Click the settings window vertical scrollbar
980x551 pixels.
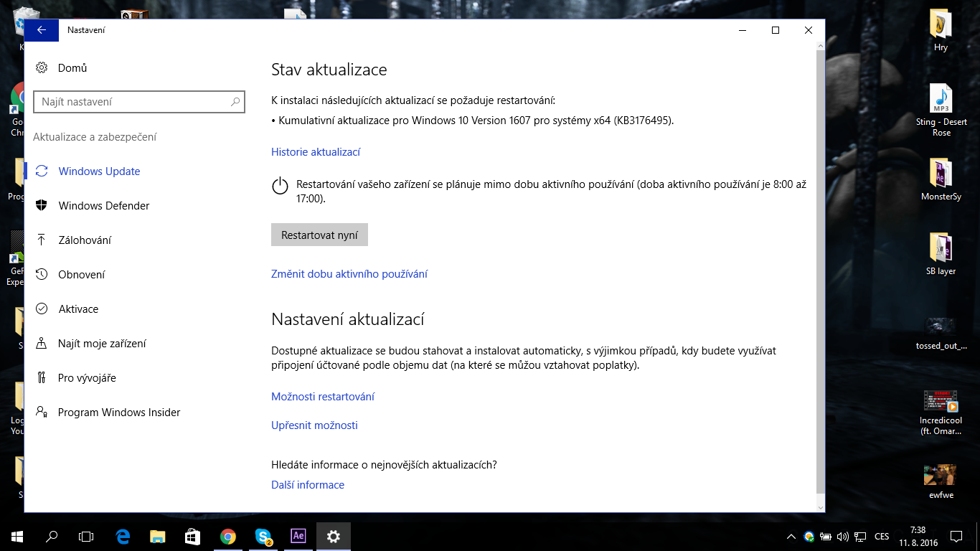[820, 273]
